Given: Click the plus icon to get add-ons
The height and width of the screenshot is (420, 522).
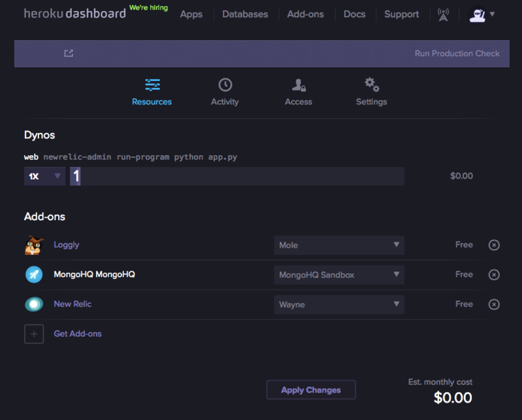Looking at the screenshot, I should click(34, 334).
